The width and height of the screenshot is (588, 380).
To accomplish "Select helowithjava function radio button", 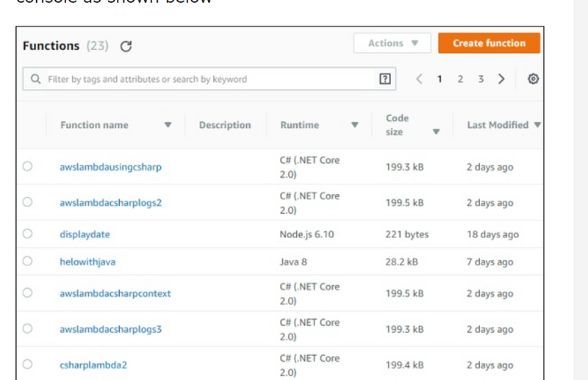I will [x=27, y=262].
